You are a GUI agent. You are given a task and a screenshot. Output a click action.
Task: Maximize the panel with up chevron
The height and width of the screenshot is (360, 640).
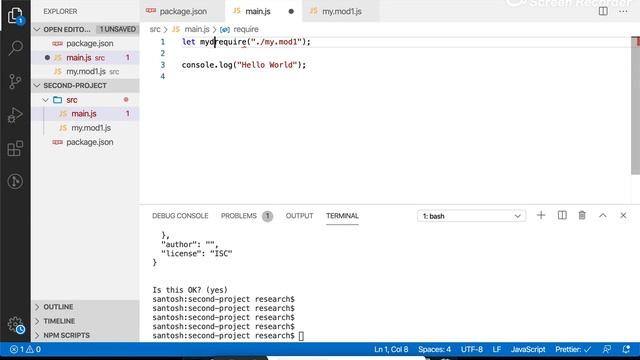(602, 216)
